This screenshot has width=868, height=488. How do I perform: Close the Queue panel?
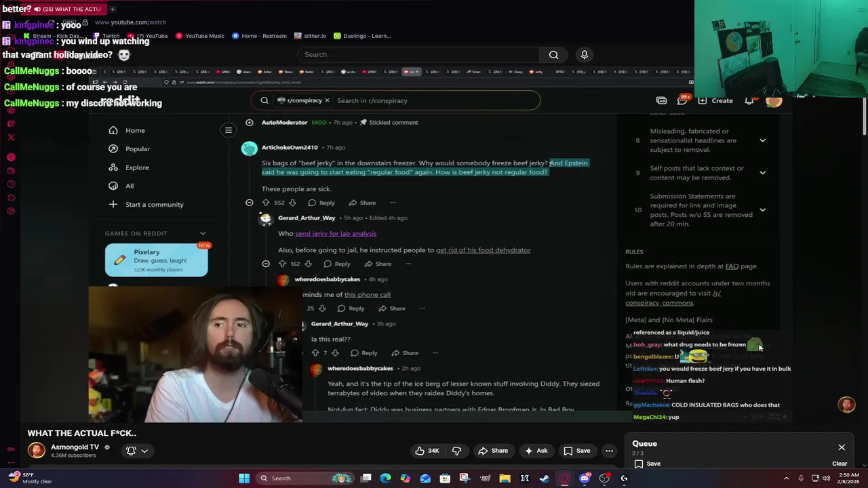(842, 447)
